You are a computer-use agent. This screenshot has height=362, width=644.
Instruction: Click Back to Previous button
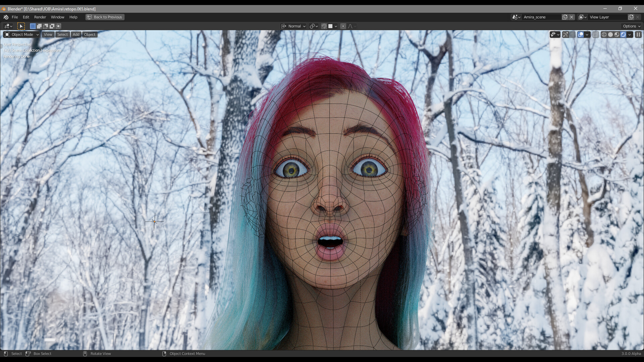[105, 17]
